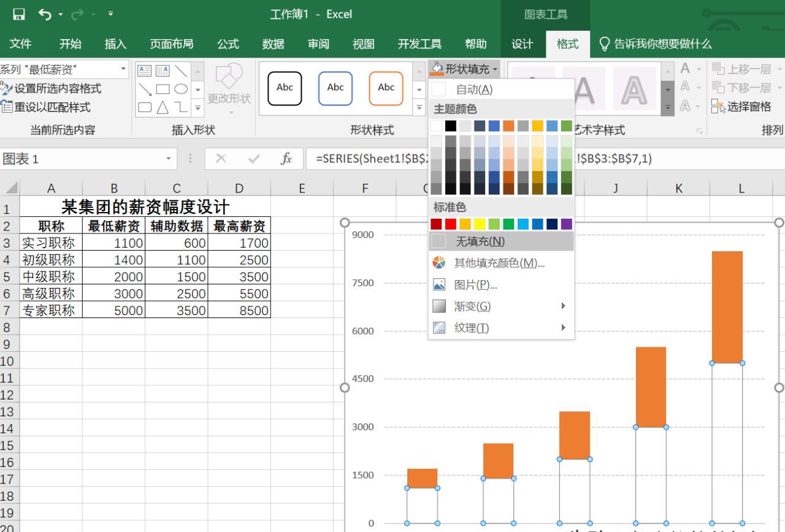Select column header E
The height and width of the screenshot is (532, 785).
[x=302, y=189]
